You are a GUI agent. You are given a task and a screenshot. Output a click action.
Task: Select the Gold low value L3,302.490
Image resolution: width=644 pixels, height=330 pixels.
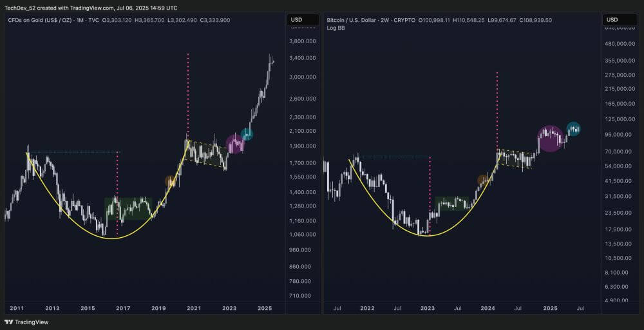pyautogui.click(x=182, y=20)
